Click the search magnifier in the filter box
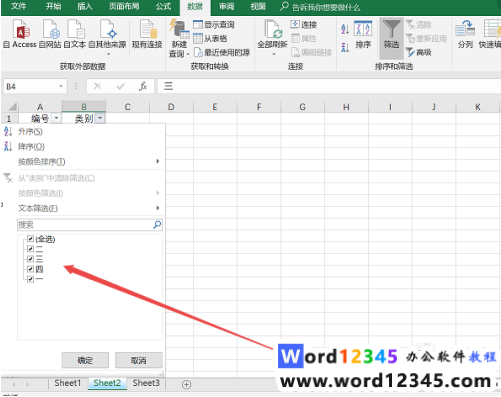Viewport: 501px width, 397px height. click(157, 225)
